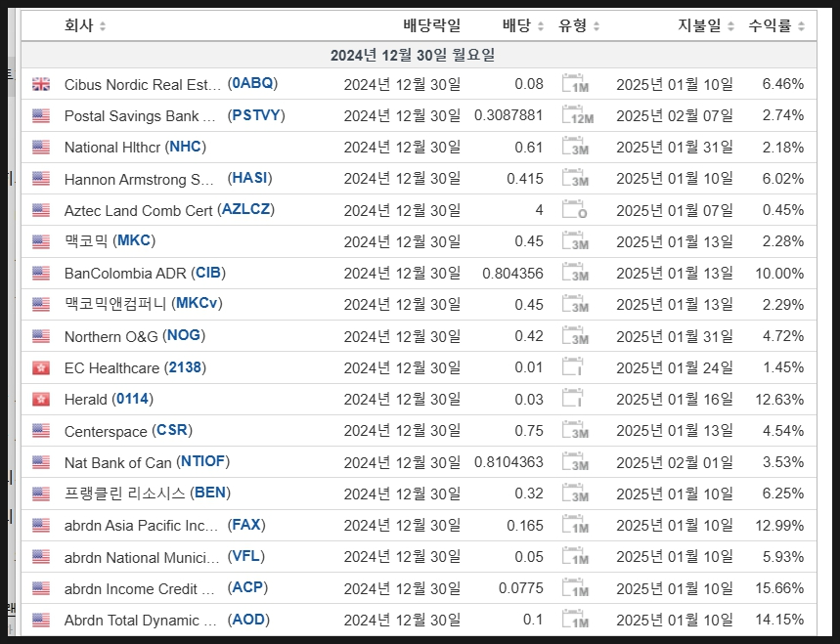Sort by the 배당 column sort arrows
840x644 pixels.
point(541,26)
